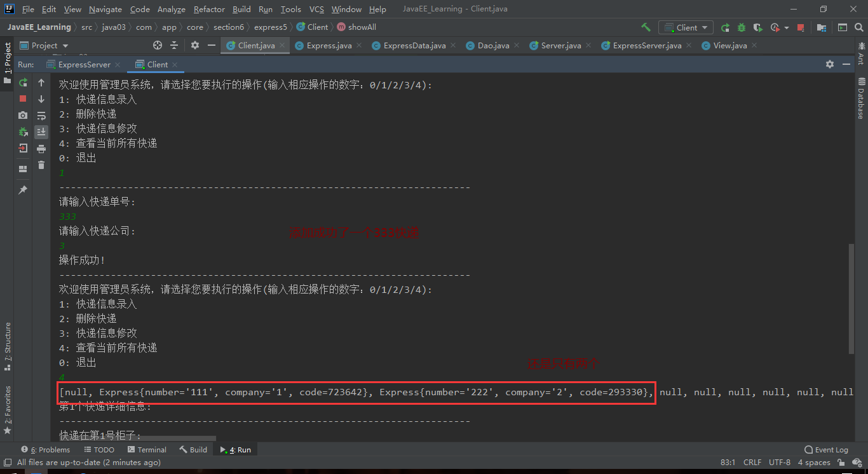868x474 pixels.
Task: Open Run panel settings gear
Action: click(x=830, y=64)
